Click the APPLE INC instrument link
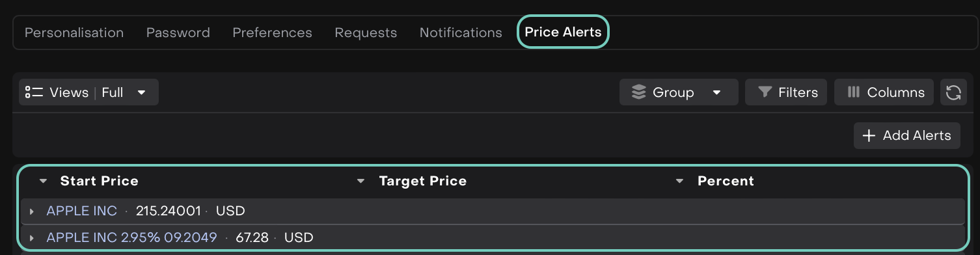The width and height of the screenshot is (980, 255). (82, 211)
